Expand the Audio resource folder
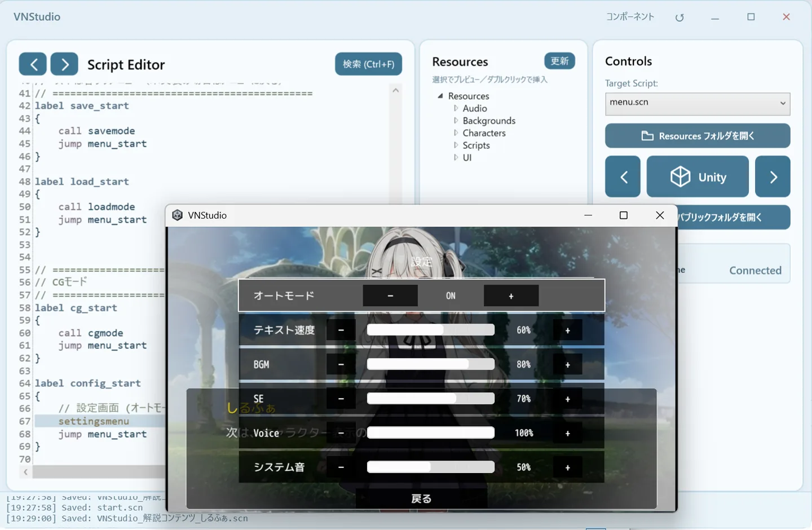 tap(456, 108)
